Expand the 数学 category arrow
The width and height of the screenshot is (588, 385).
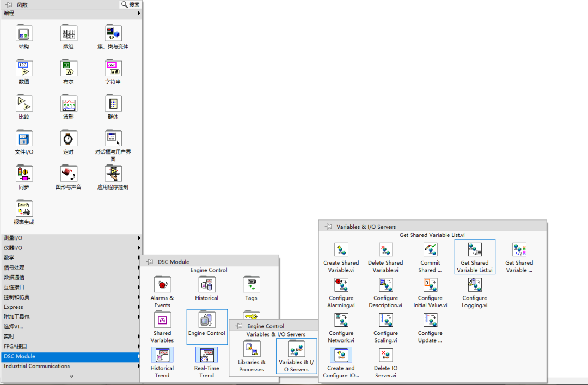click(x=139, y=258)
